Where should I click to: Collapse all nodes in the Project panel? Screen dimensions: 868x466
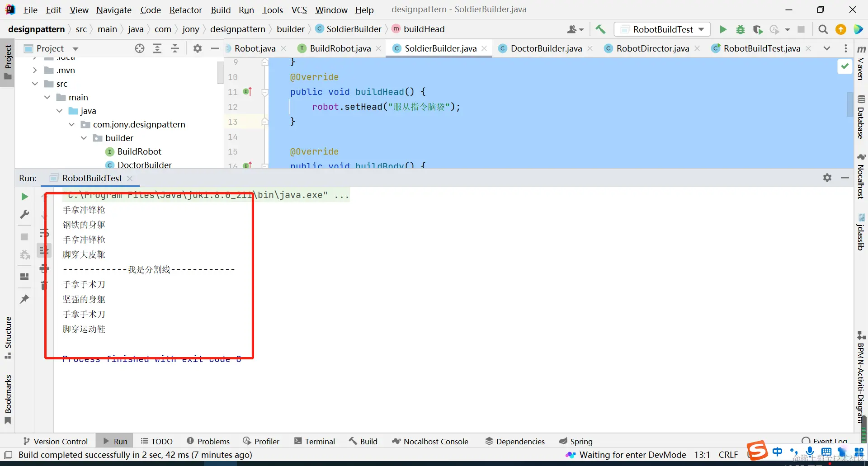click(x=175, y=48)
